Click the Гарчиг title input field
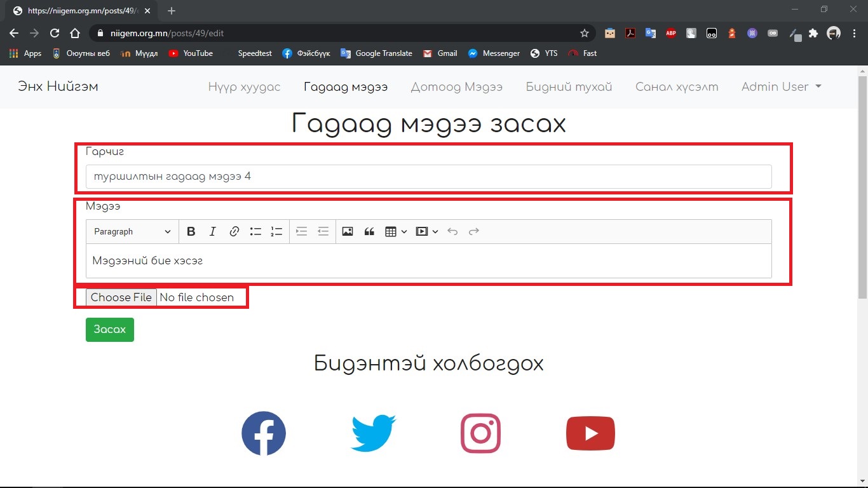 pyautogui.click(x=428, y=177)
